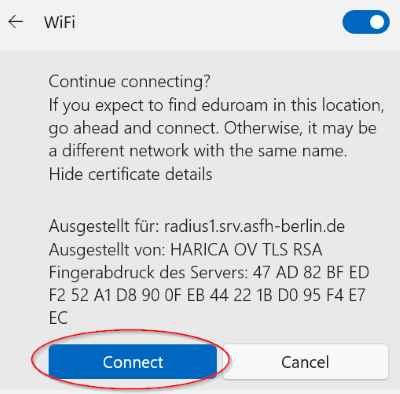Click the HARICA OV TLS RSA issuer

point(246,250)
